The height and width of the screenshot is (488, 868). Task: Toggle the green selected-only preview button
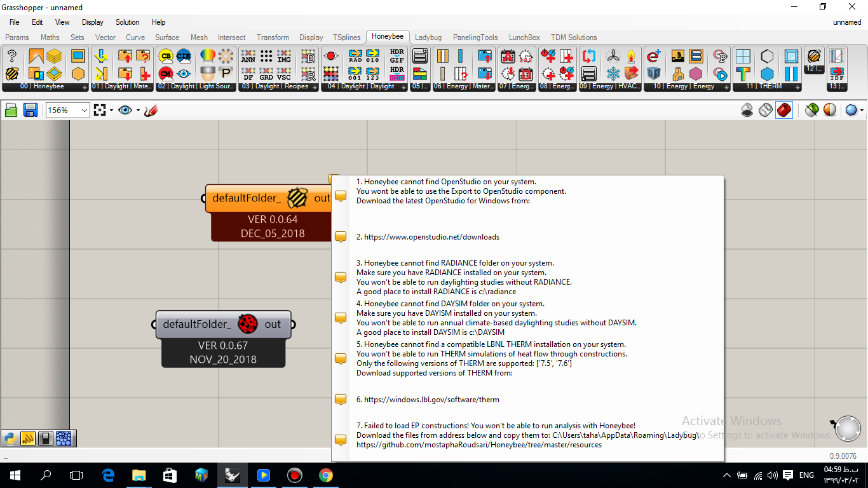(x=811, y=111)
